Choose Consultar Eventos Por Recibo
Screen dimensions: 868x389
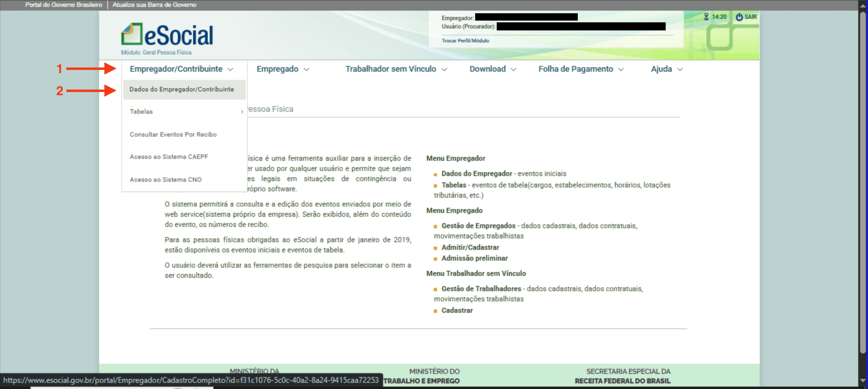point(173,134)
